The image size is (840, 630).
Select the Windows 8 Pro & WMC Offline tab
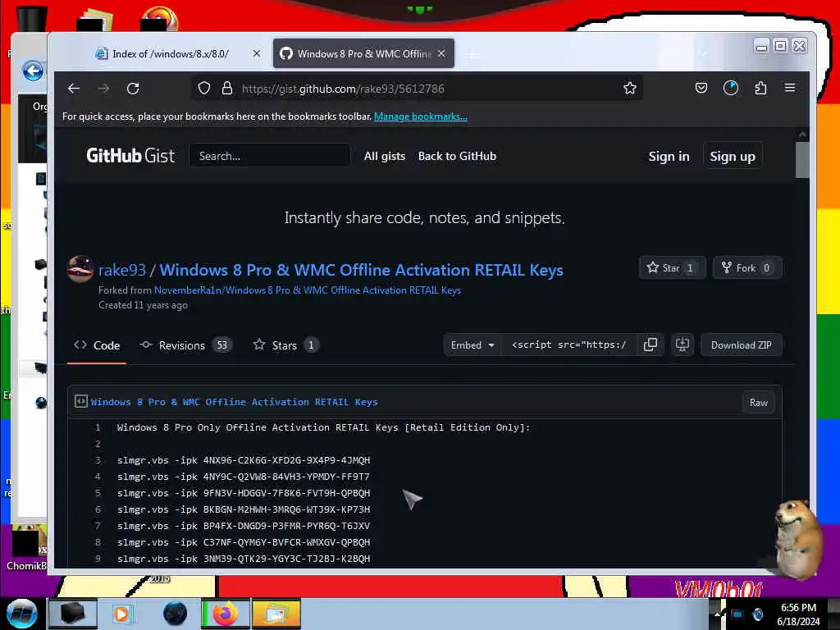[363, 53]
